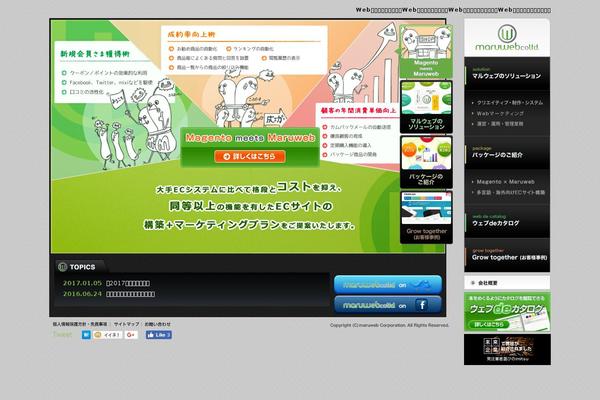
Task: Click the mixi イイネ! button
Action: point(108,335)
